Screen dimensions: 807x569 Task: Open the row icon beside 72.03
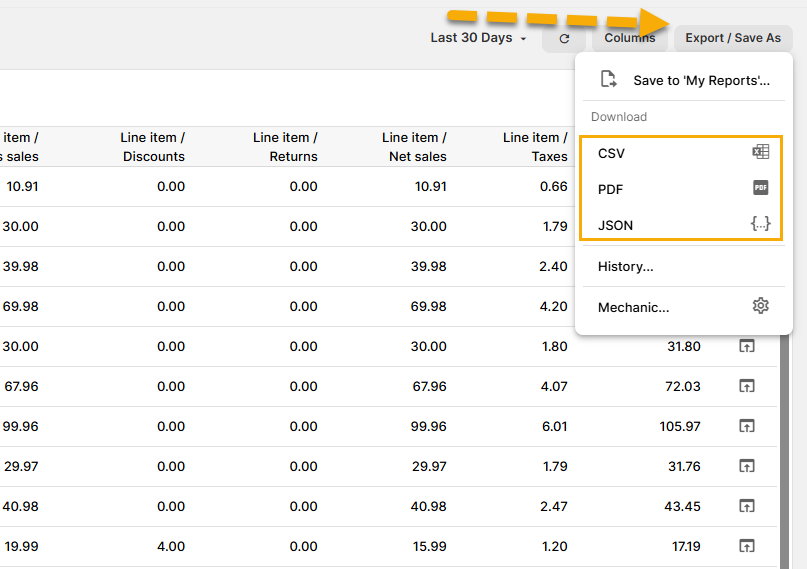746,386
